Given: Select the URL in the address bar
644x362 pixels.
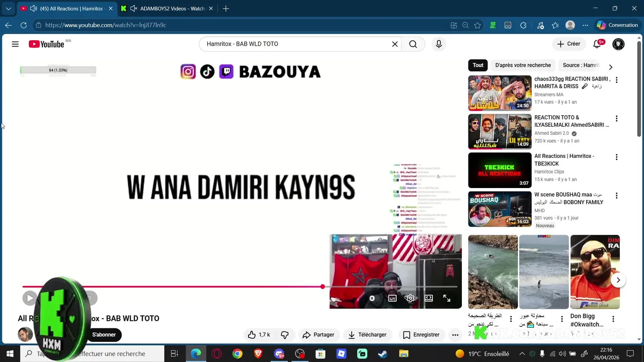Looking at the screenshot, I should [x=106, y=25].
